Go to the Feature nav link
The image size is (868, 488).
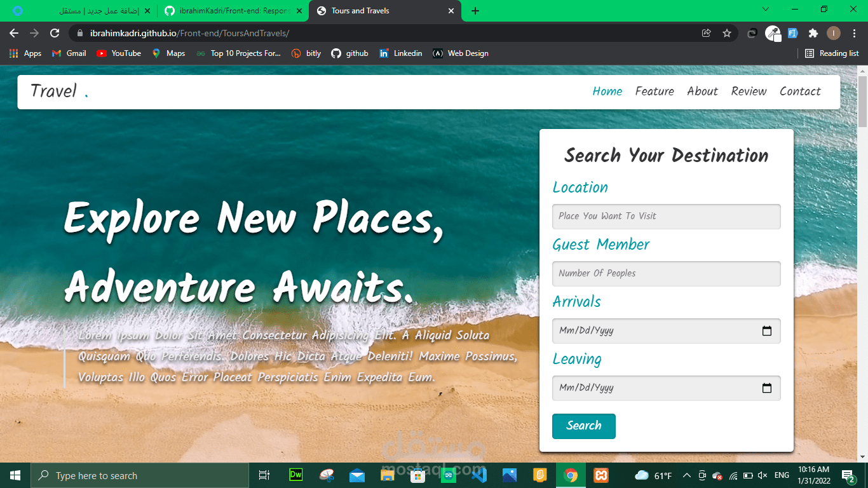point(654,91)
